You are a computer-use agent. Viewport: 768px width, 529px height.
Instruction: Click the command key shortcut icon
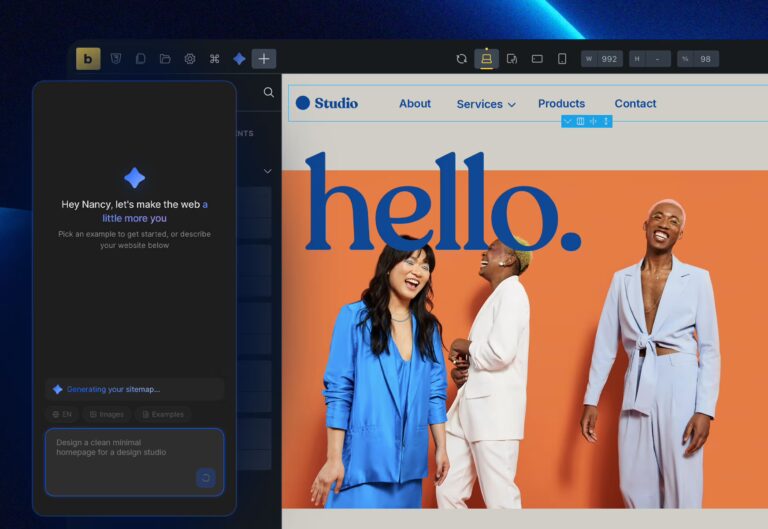point(214,59)
